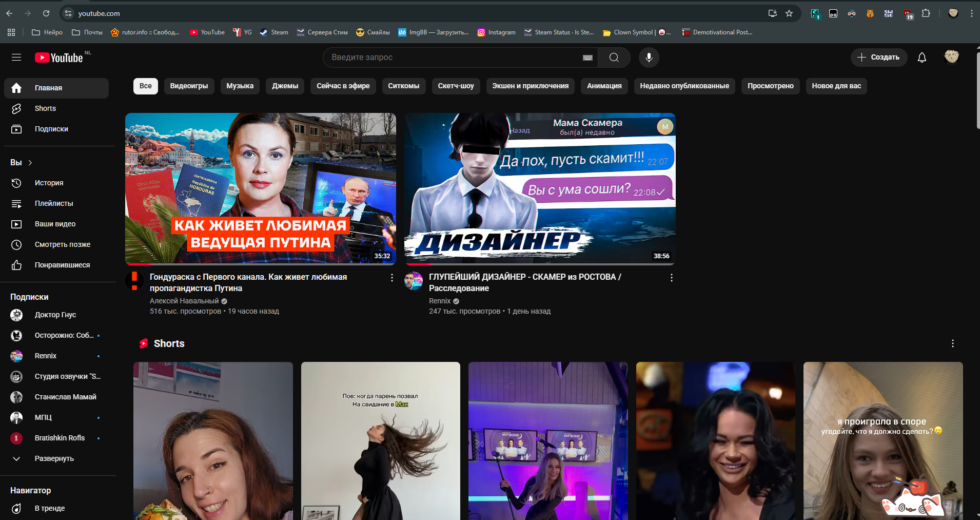Open the ДИЗАЙНЕР video thumbnail
Viewport: 980px width, 520px height.
(540, 188)
